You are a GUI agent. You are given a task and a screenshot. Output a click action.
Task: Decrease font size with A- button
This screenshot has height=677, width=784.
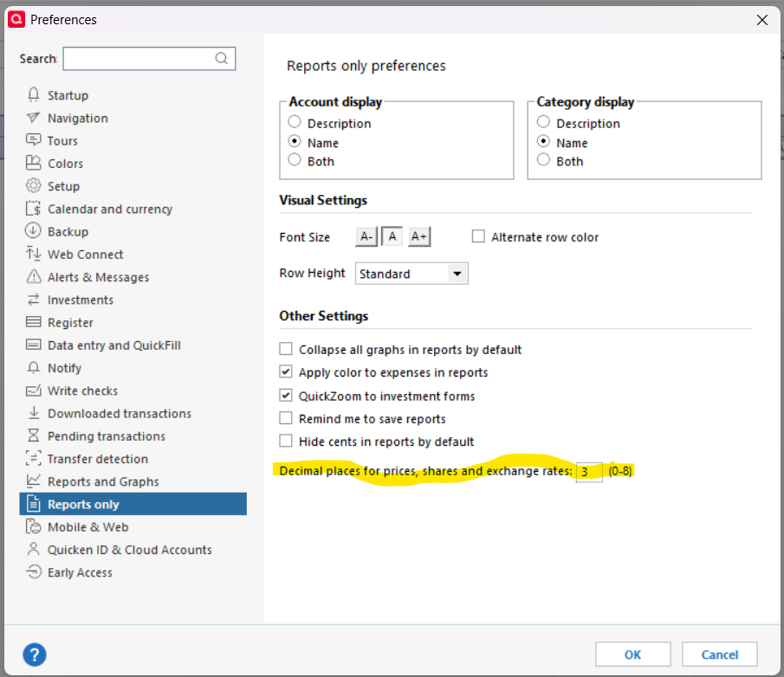[x=366, y=236]
